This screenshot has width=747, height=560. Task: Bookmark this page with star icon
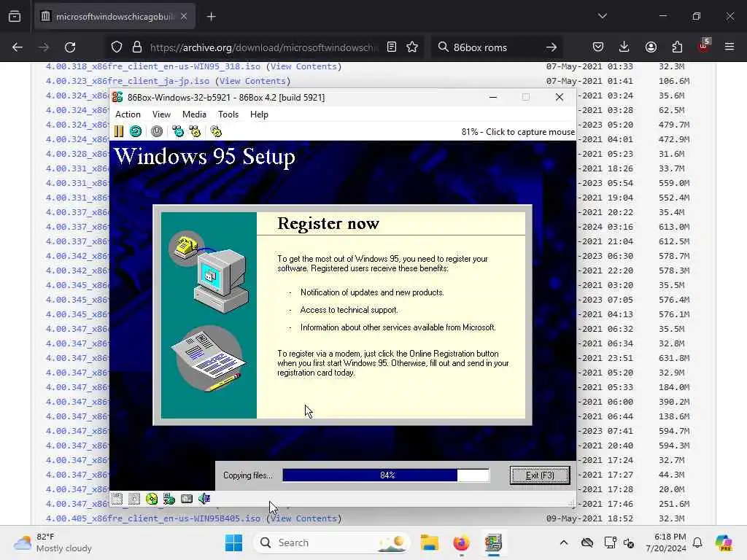pos(412,47)
